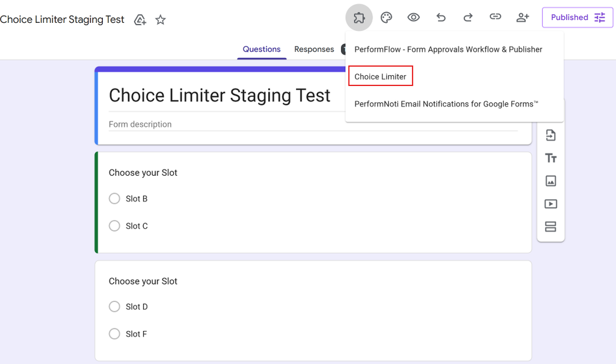The image size is (616, 364).
Task: Click the redo arrow icon
Action: [468, 17]
